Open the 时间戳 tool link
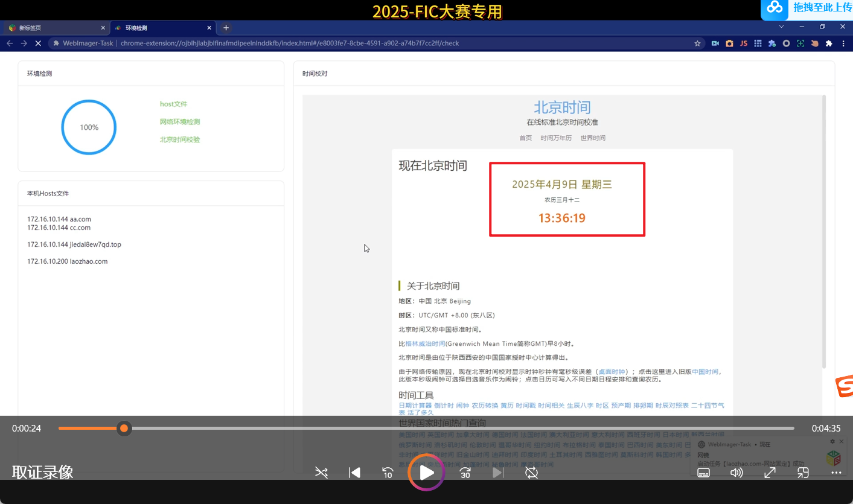 [x=525, y=406]
